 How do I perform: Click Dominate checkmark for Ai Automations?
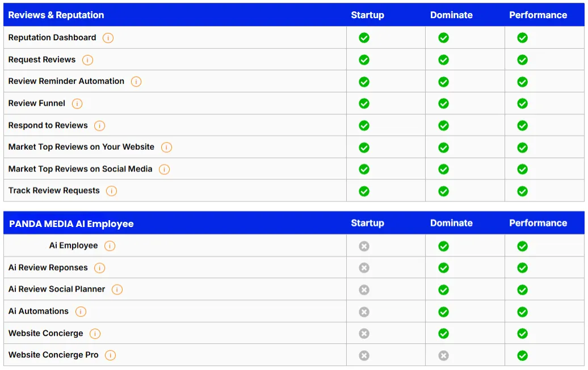[x=444, y=312]
